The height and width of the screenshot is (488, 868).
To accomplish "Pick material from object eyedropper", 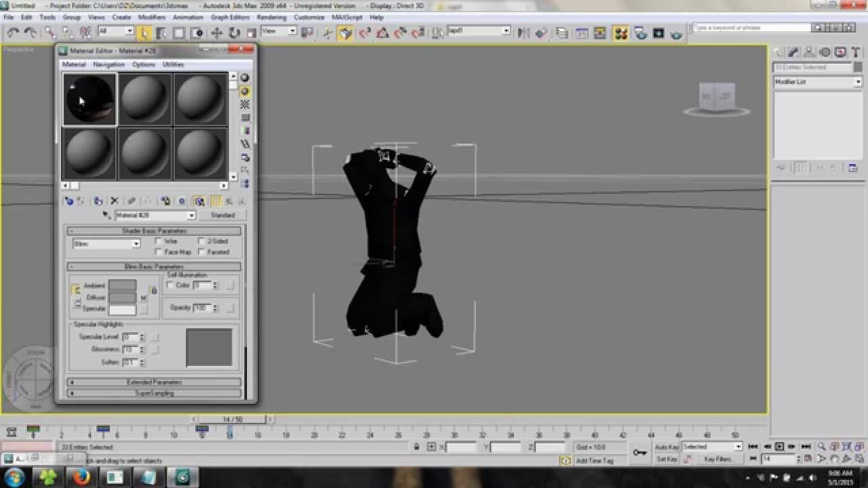I will pyautogui.click(x=106, y=215).
